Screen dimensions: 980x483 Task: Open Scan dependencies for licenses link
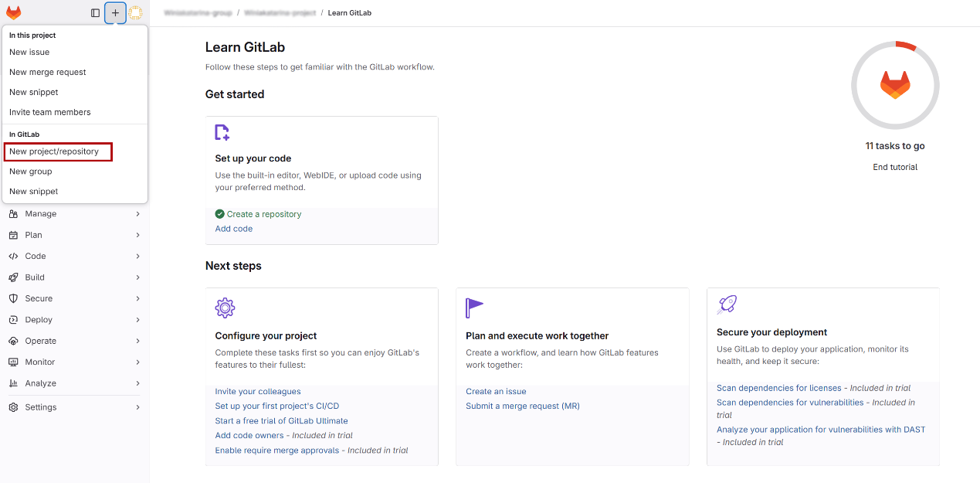[x=779, y=388]
